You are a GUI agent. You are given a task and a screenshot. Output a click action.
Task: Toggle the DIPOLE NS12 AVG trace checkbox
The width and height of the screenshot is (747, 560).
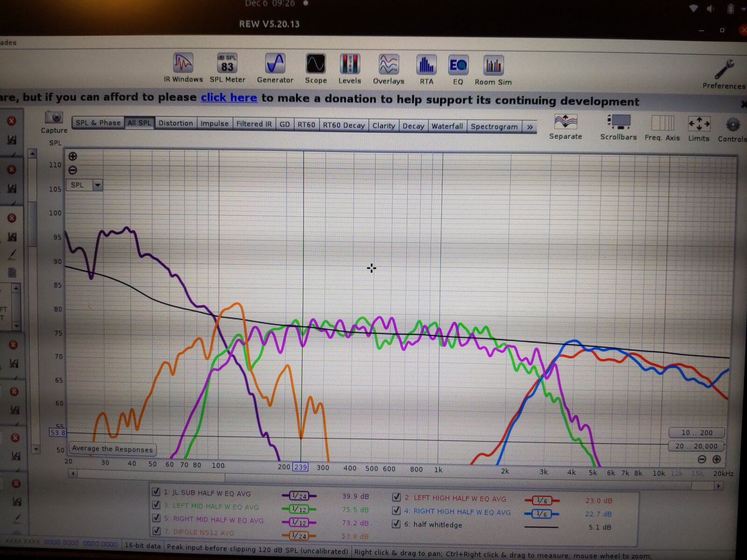pyautogui.click(x=156, y=531)
